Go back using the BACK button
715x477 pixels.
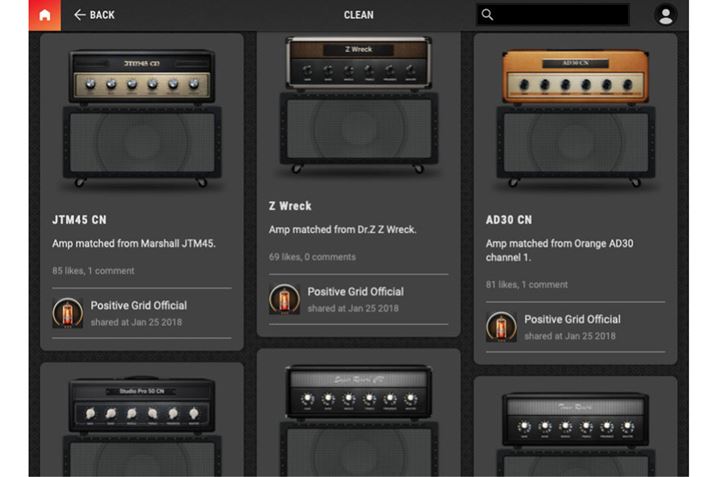(94, 15)
